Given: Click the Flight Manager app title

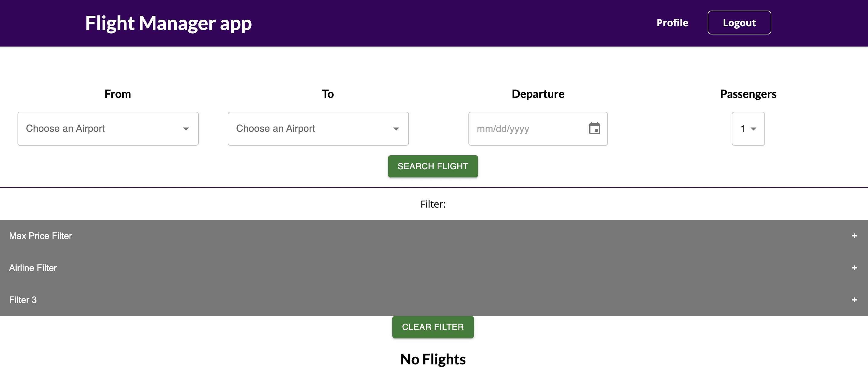Looking at the screenshot, I should click(169, 23).
